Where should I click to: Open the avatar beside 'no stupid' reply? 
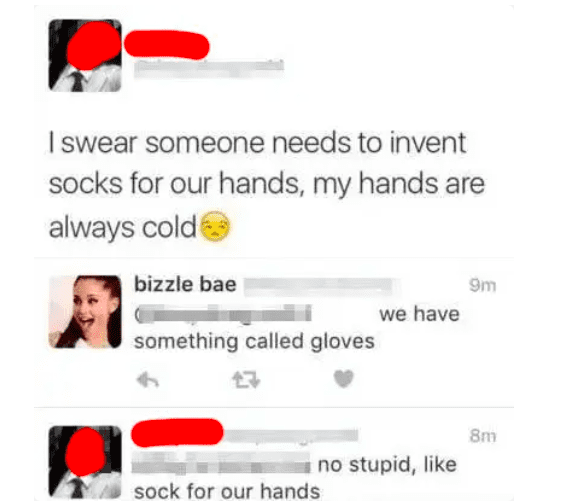coord(85,462)
